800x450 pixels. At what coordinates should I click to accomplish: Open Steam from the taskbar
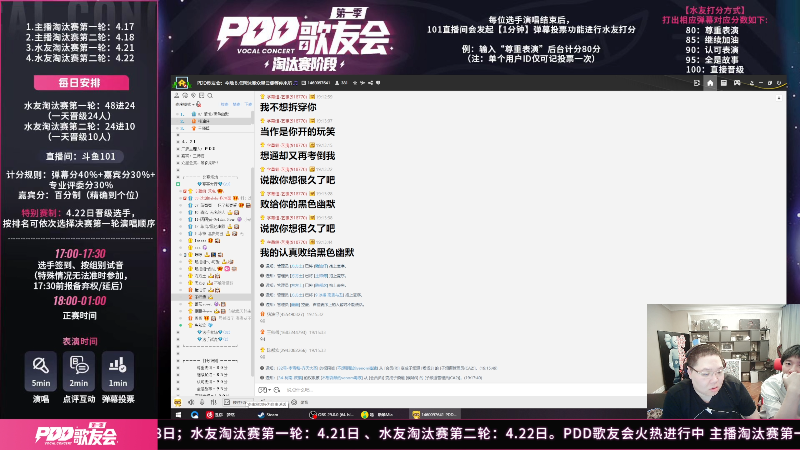(269, 415)
